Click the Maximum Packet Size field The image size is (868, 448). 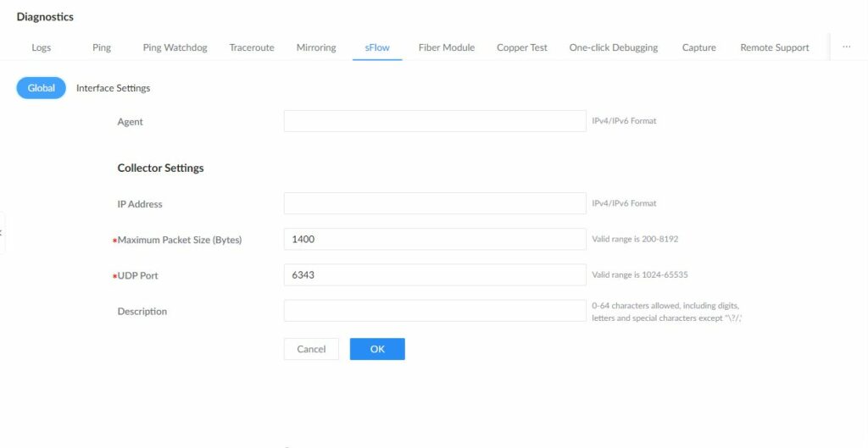435,239
